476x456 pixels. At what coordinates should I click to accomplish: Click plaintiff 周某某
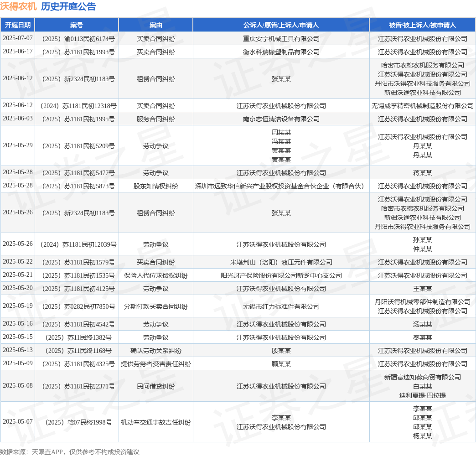[x=281, y=132]
